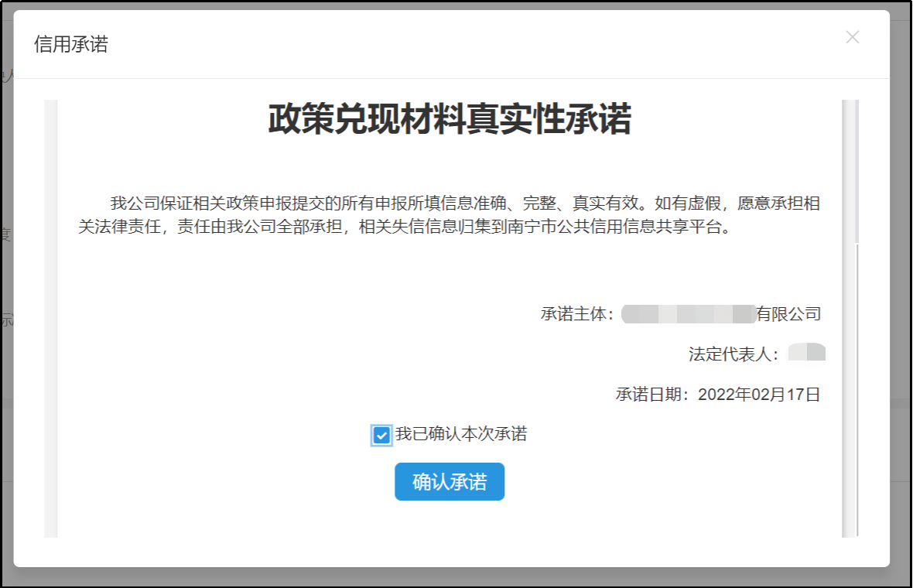913x588 pixels.
Task: Click the blue 确认承诺 confirm button
Action: (449, 481)
